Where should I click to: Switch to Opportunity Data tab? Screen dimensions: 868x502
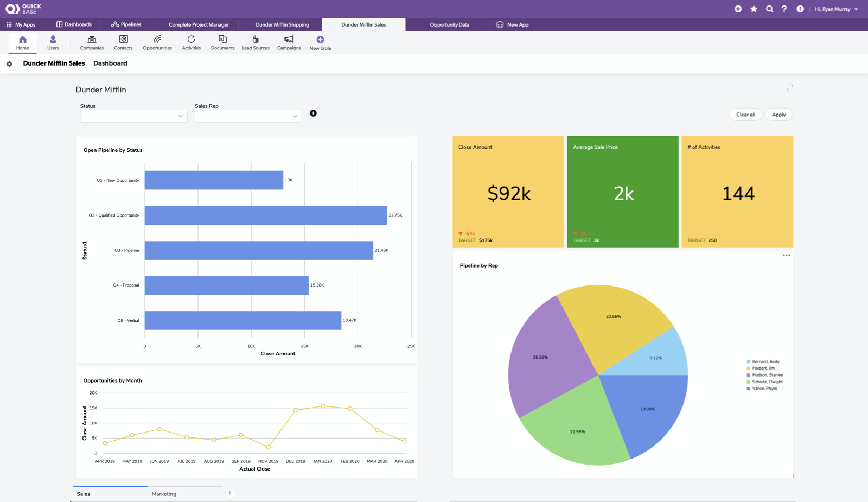(449, 24)
